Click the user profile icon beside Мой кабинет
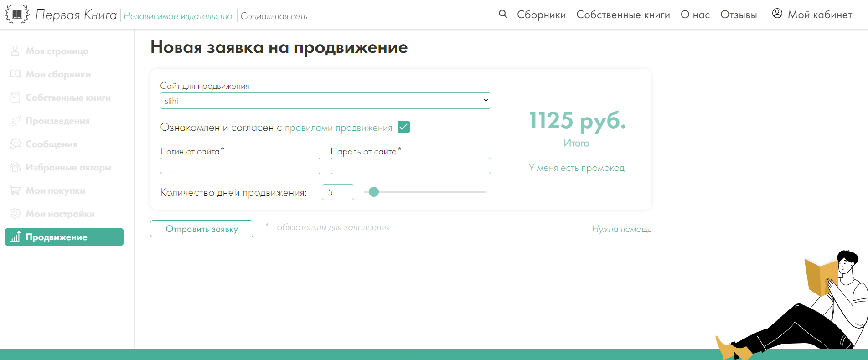Viewport: 868px width, 360px height. click(777, 14)
